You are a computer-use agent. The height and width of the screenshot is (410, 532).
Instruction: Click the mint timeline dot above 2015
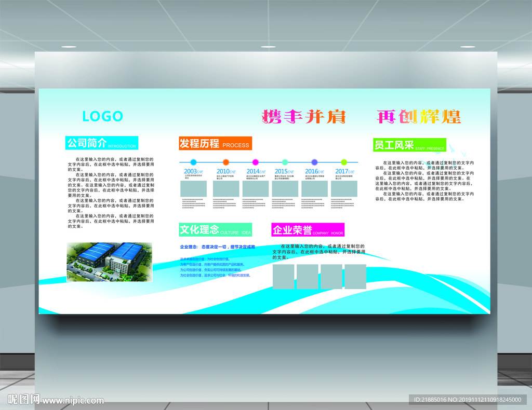[285, 162]
